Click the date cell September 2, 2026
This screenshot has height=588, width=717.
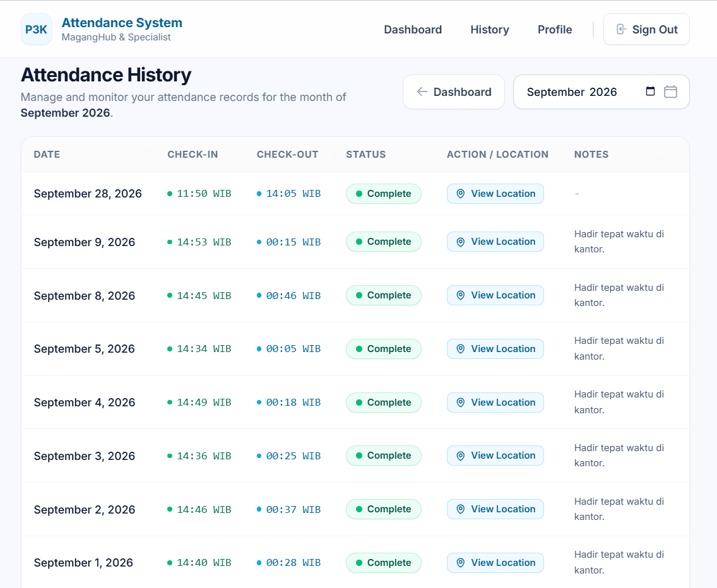point(85,509)
